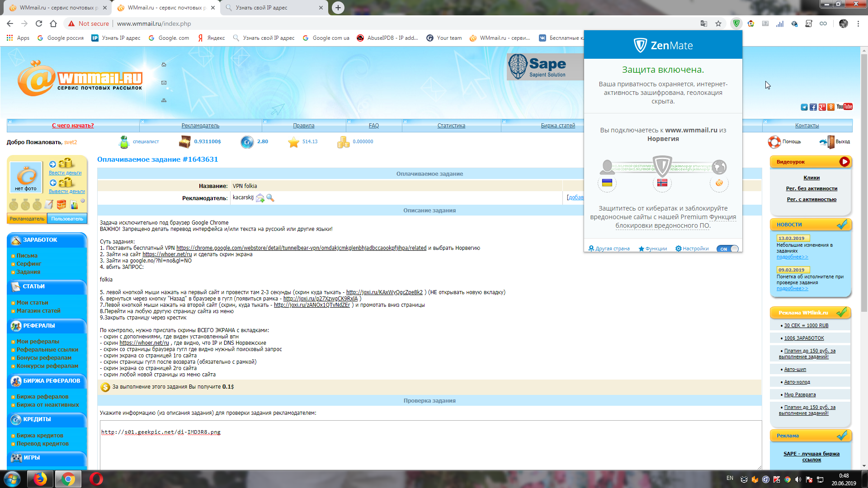The width and height of the screenshot is (868, 488).
Task: Click the Ввести деньги link
Action: (65, 173)
